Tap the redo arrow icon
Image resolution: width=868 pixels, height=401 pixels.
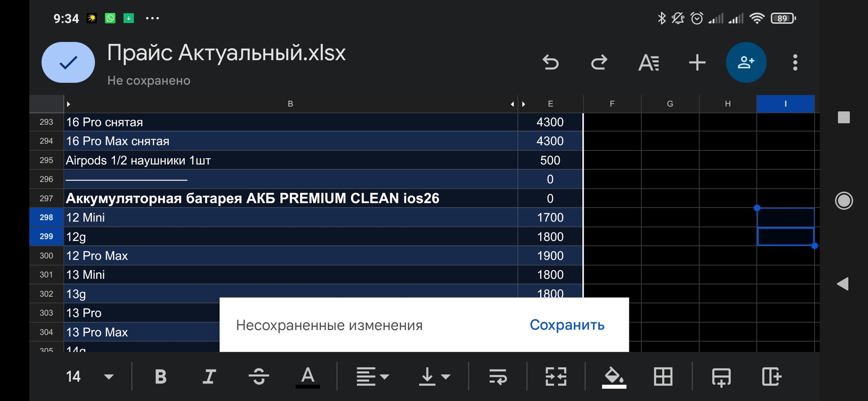tap(599, 63)
